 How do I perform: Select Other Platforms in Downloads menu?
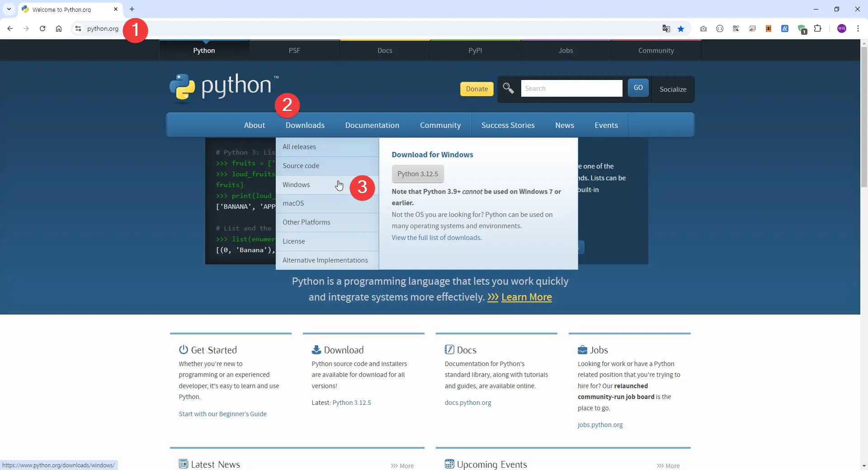[327, 222]
